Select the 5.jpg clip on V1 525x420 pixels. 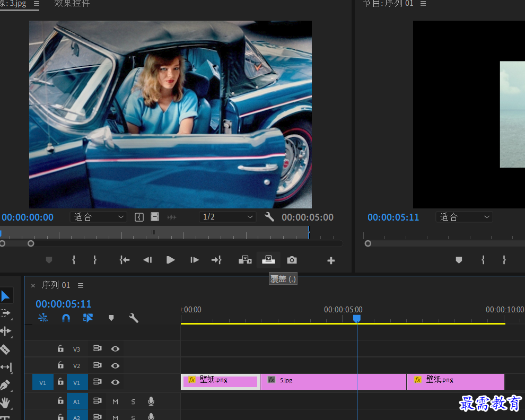click(x=333, y=382)
